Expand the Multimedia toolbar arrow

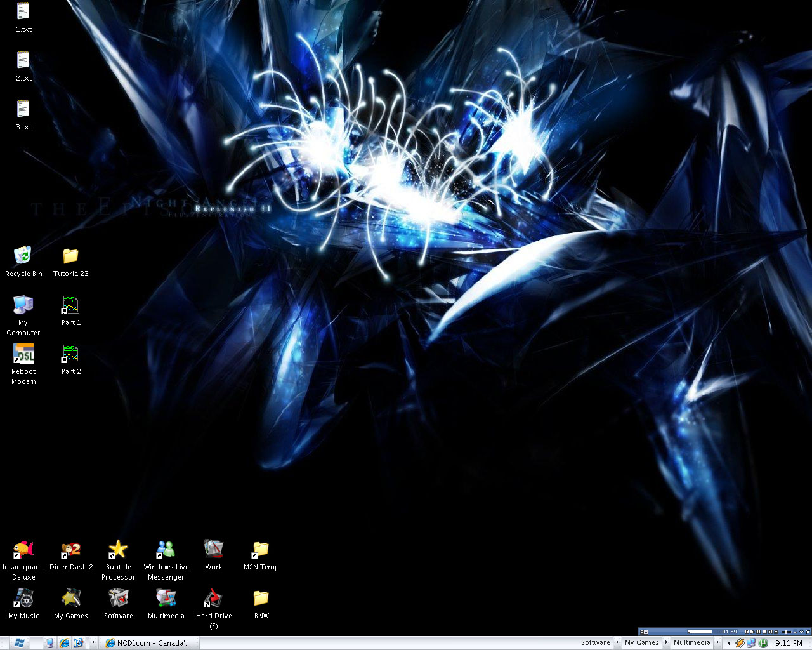click(717, 642)
